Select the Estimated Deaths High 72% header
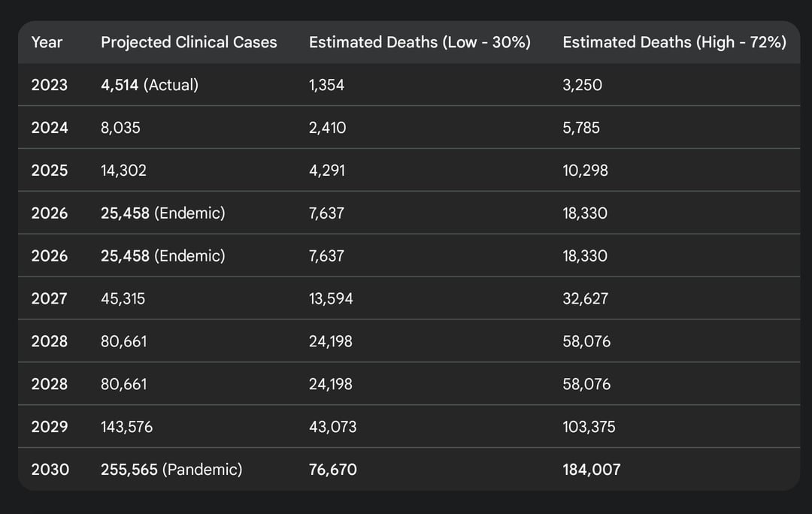Screen dimensions: 812x514 [674, 42]
